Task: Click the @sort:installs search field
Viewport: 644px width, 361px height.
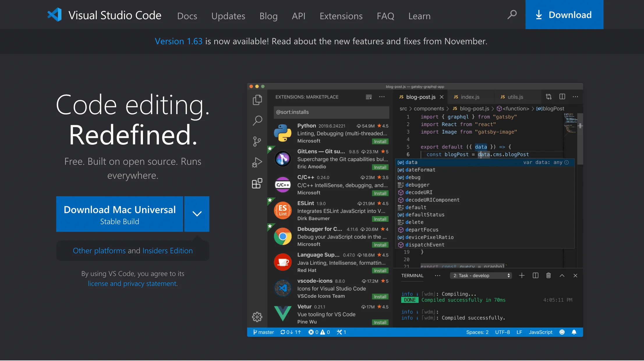Action: [331, 112]
